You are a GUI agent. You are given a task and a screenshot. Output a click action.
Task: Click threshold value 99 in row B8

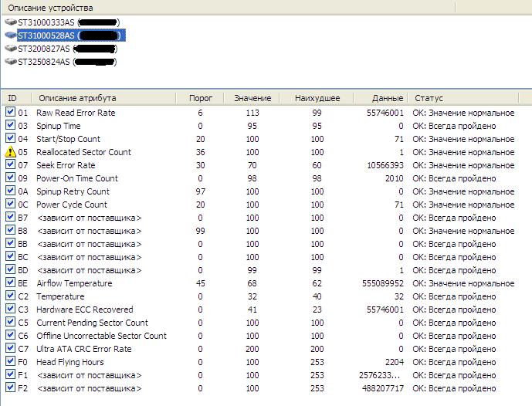tap(200, 231)
